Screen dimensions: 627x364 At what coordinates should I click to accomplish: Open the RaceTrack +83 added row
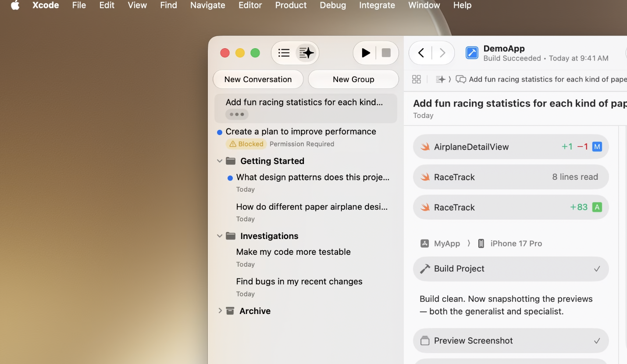[x=511, y=207]
